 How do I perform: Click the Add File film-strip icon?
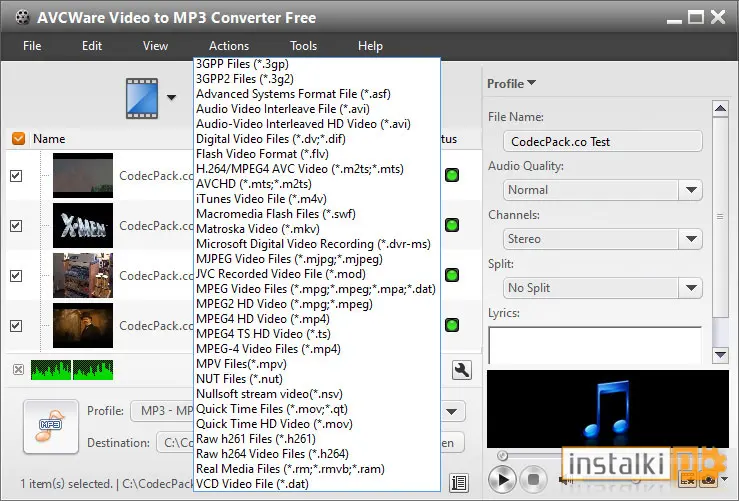click(x=142, y=99)
